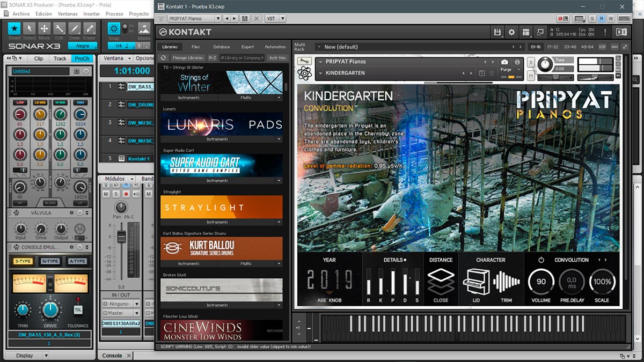
Task: Open instrument info icon
Action: click(517, 62)
